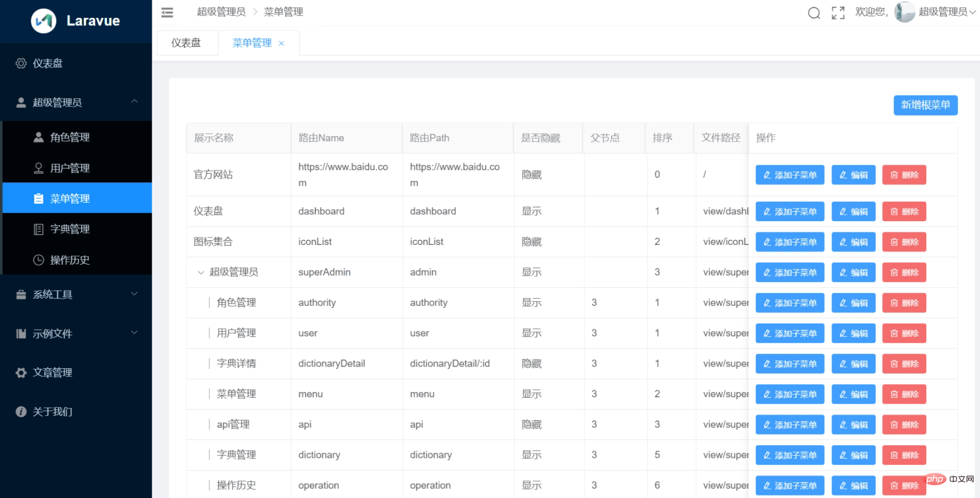Open 字典管理 in the sidebar
The height and width of the screenshot is (498, 980).
click(69, 229)
